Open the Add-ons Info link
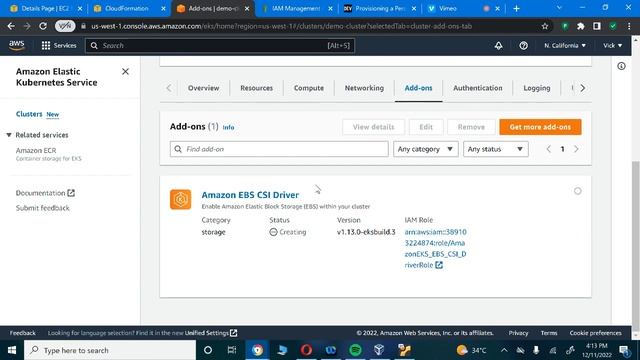The image size is (640, 360). [x=228, y=127]
